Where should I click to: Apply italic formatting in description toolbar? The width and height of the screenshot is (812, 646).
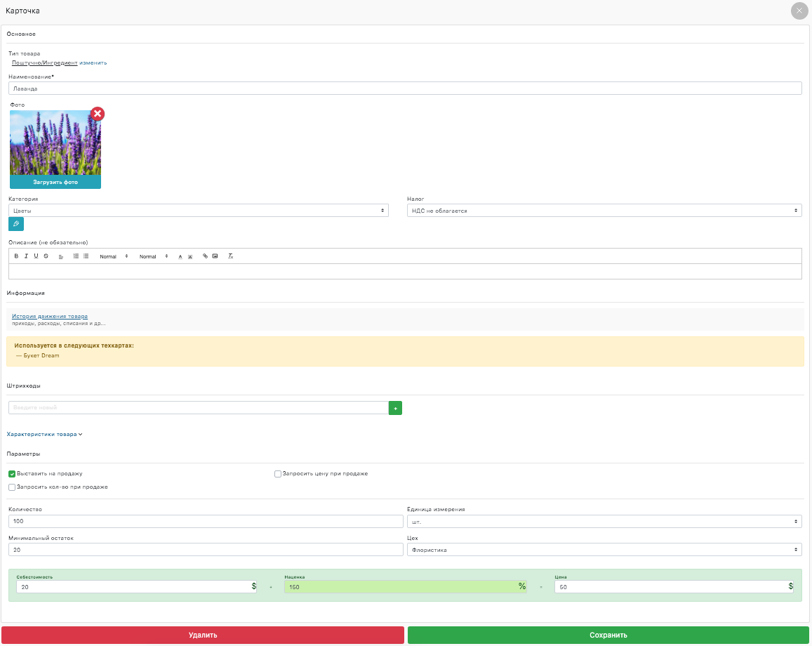click(26, 256)
